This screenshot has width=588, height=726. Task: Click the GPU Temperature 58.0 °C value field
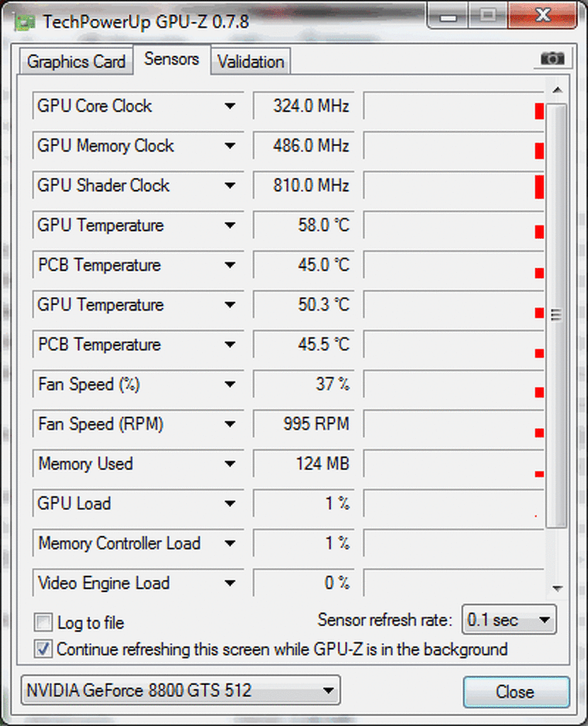coord(304,225)
